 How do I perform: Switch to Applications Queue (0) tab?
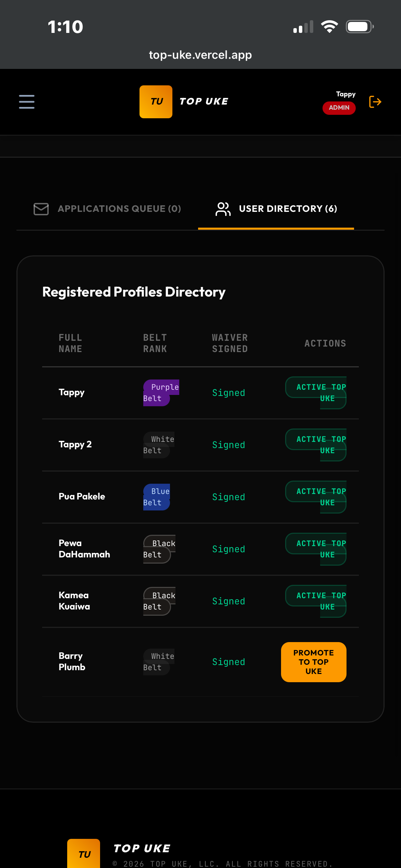pos(107,209)
